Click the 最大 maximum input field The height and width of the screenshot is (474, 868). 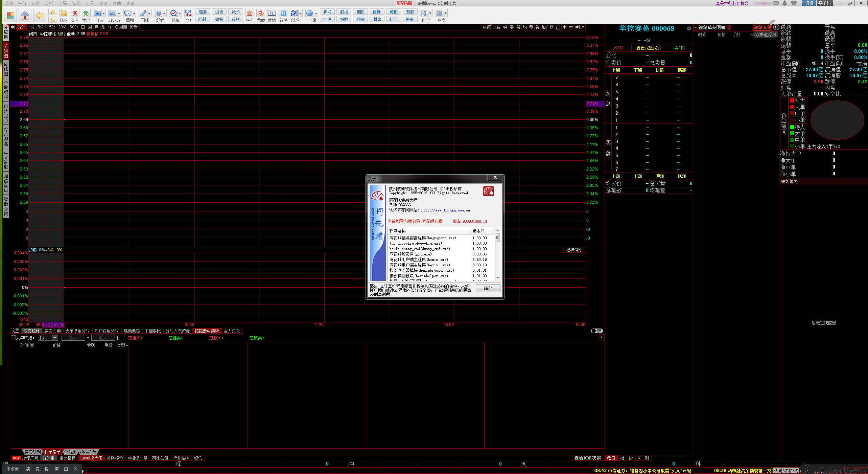pos(103,338)
